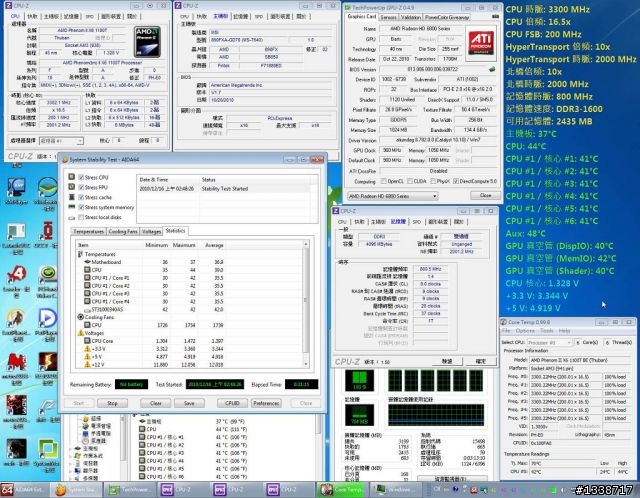This screenshot has width=640, height=498.
Task: Click the disk icon beside Stress local disks
Action: point(71,218)
